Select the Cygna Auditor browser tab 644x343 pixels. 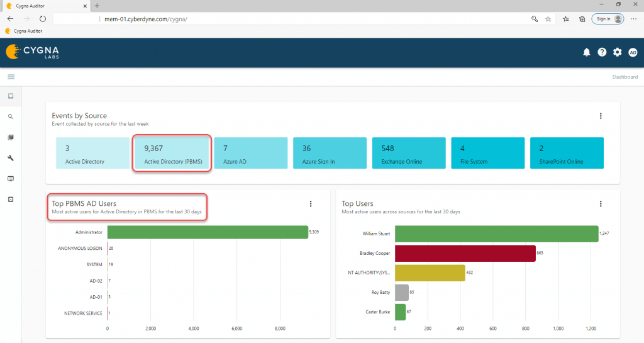(x=44, y=5)
